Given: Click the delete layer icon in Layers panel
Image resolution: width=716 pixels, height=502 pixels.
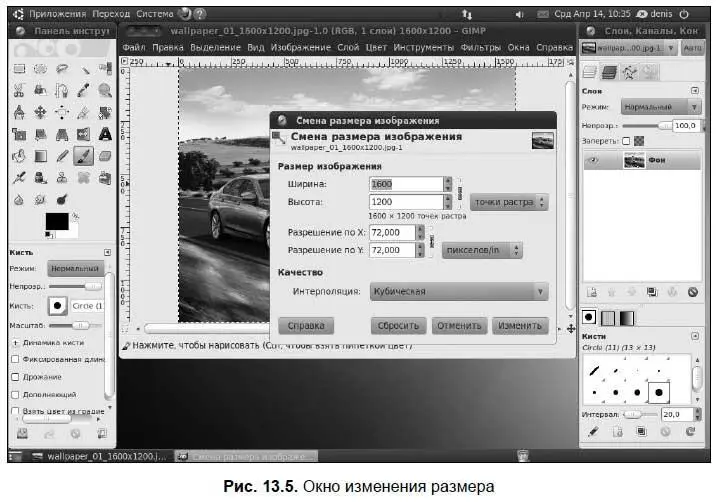Looking at the screenshot, I should 692,292.
